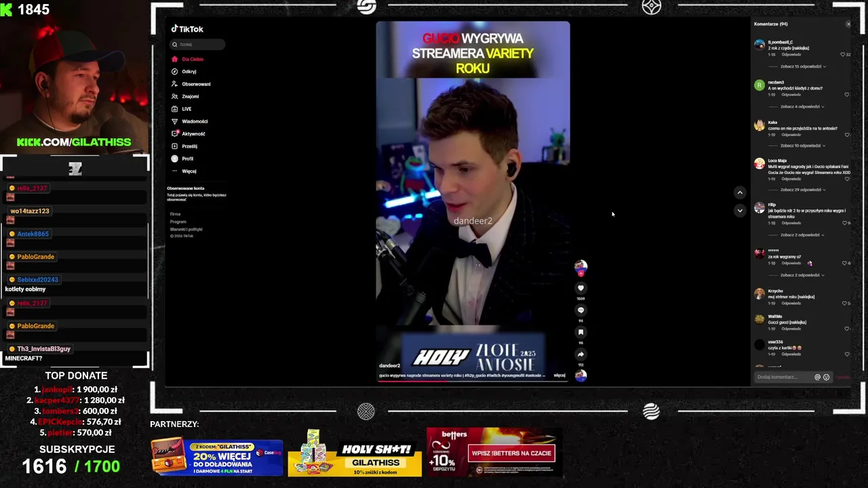This screenshot has height=488, width=868.
Task: Expand 2 replies under Filip comment
Action: point(802,235)
